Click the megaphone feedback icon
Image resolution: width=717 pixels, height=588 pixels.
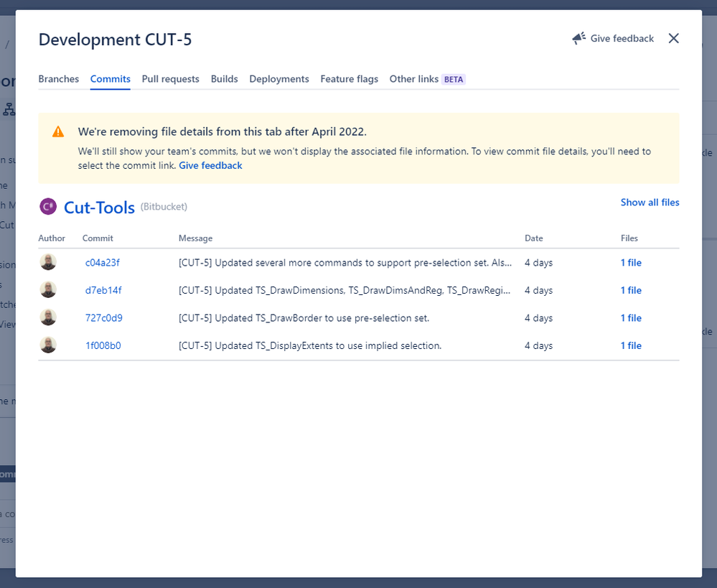point(579,39)
